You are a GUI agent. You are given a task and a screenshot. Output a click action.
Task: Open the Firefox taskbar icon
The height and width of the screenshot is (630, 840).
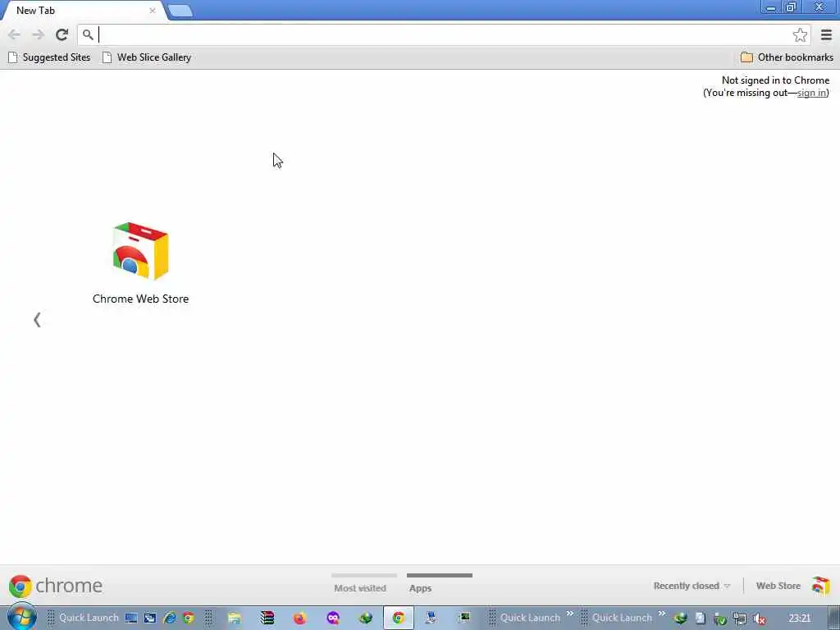[x=300, y=618]
